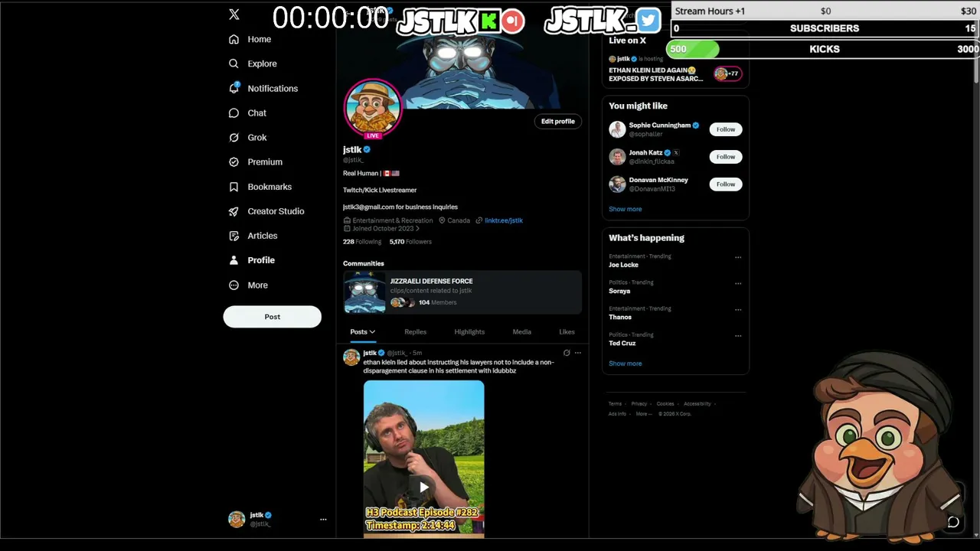980x551 pixels.
Task: Open the Soraya trending topic
Action: click(619, 291)
